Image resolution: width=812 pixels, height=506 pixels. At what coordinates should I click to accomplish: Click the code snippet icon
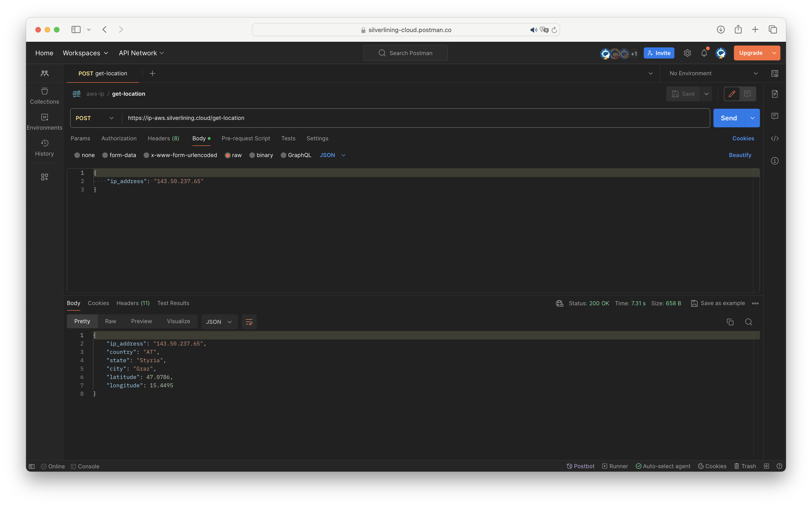[x=775, y=138]
